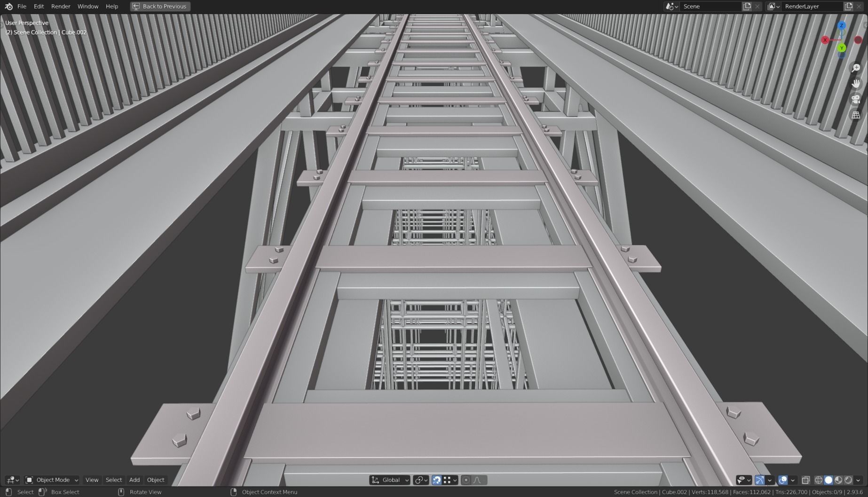Viewport: 868px width, 497px height.
Task: Click the negative X axis gizmo dot
Action: [x=858, y=40]
